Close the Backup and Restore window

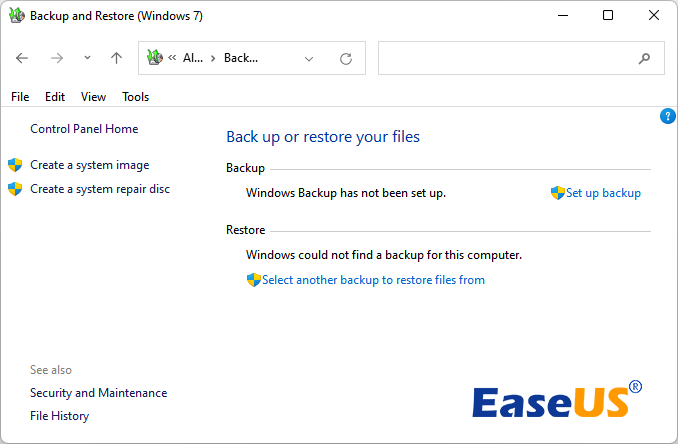[654, 16]
